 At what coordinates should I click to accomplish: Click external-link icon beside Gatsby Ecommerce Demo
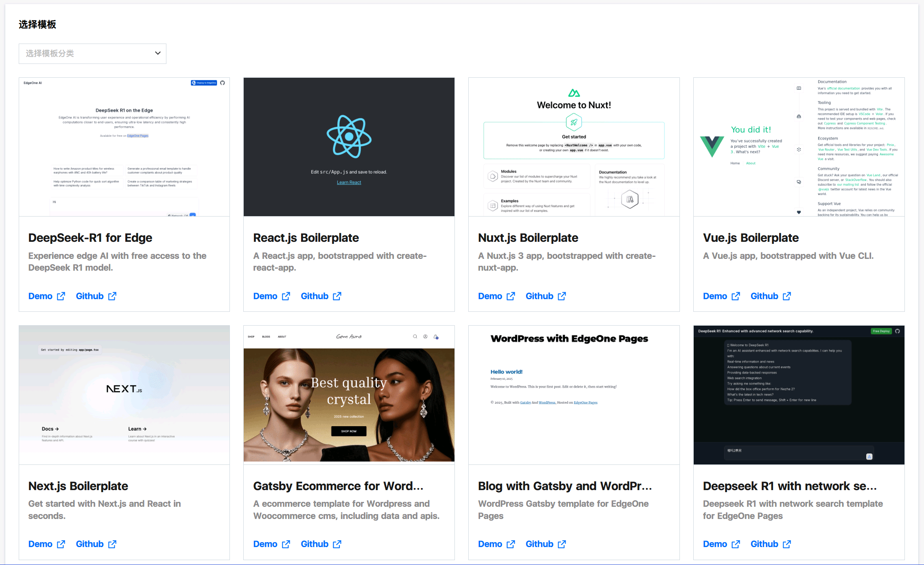(x=286, y=544)
